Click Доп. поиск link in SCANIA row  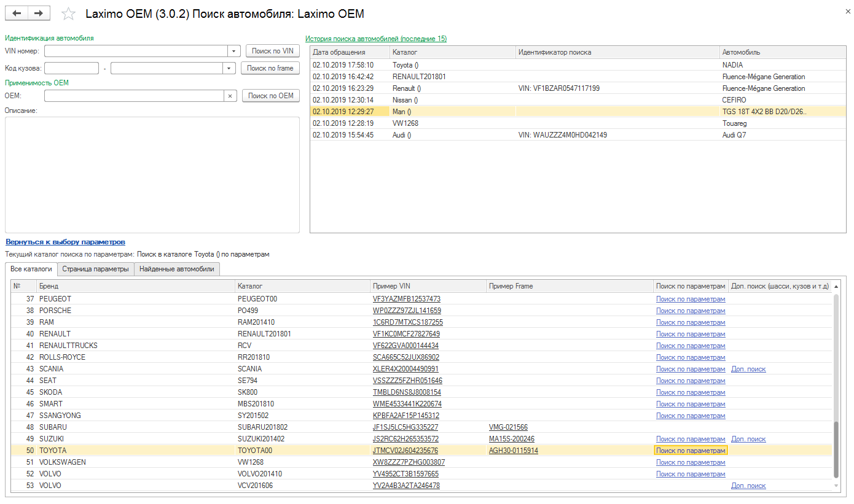click(x=748, y=369)
